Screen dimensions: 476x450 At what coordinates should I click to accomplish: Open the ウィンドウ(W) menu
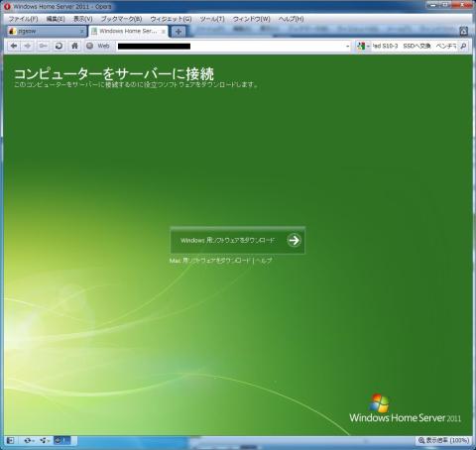[251, 19]
